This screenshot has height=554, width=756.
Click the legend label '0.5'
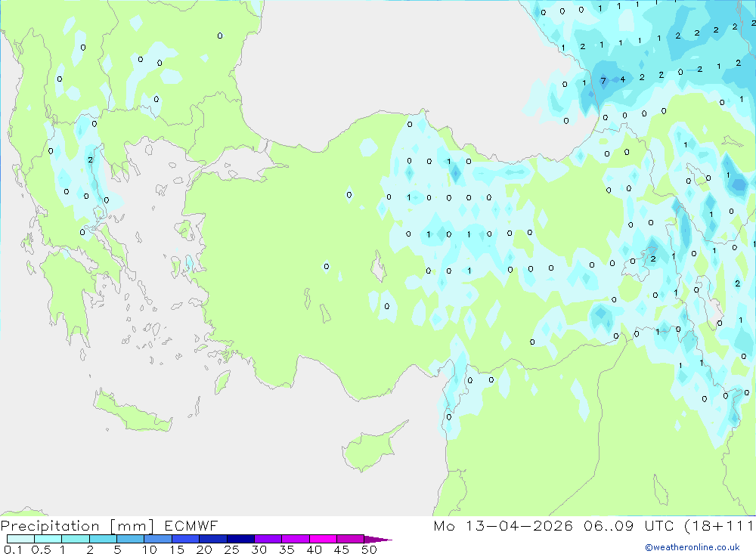(41, 549)
